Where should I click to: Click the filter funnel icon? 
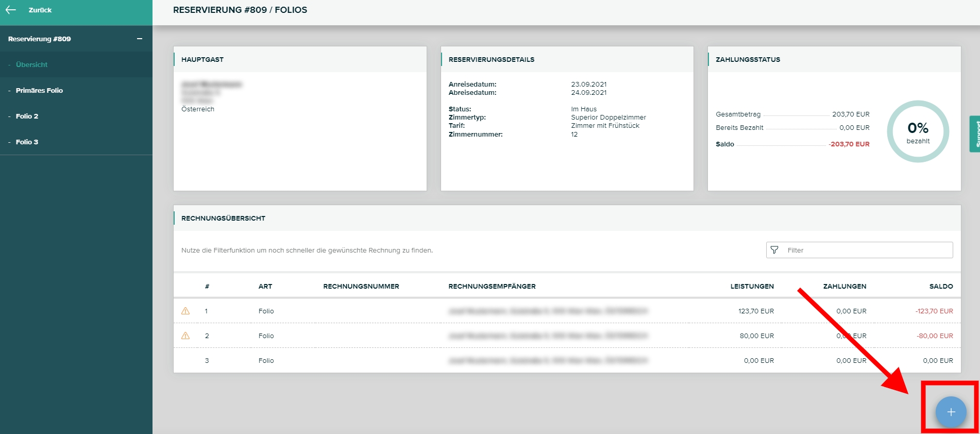click(x=774, y=250)
